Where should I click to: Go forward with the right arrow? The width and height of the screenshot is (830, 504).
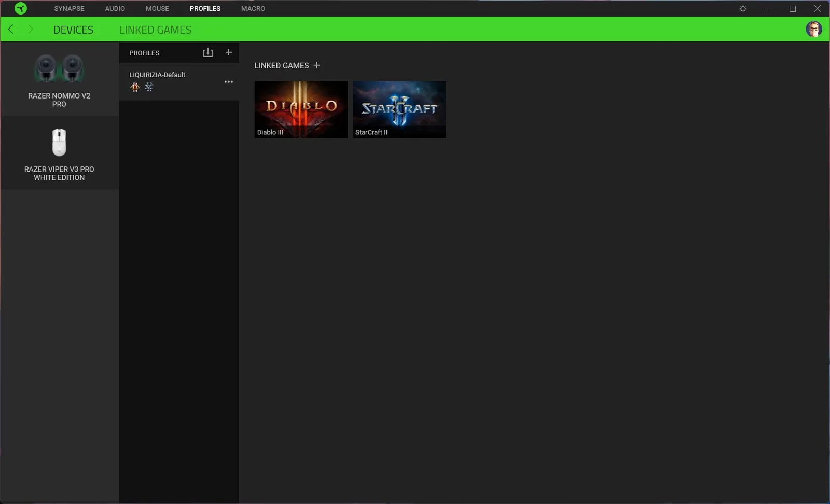point(31,29)
